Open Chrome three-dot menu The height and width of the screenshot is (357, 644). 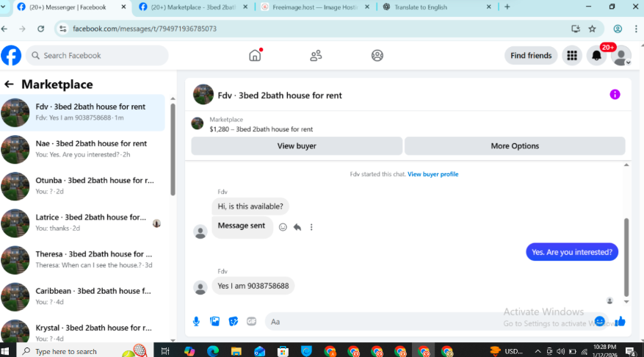pyautogui.click(x=636, y=29)
